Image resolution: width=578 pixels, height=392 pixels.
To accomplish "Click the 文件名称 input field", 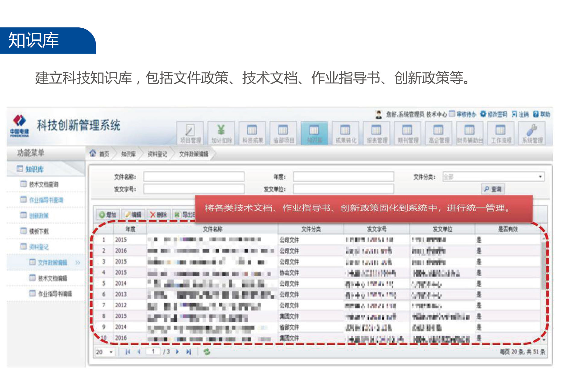I will click(194, 177).
